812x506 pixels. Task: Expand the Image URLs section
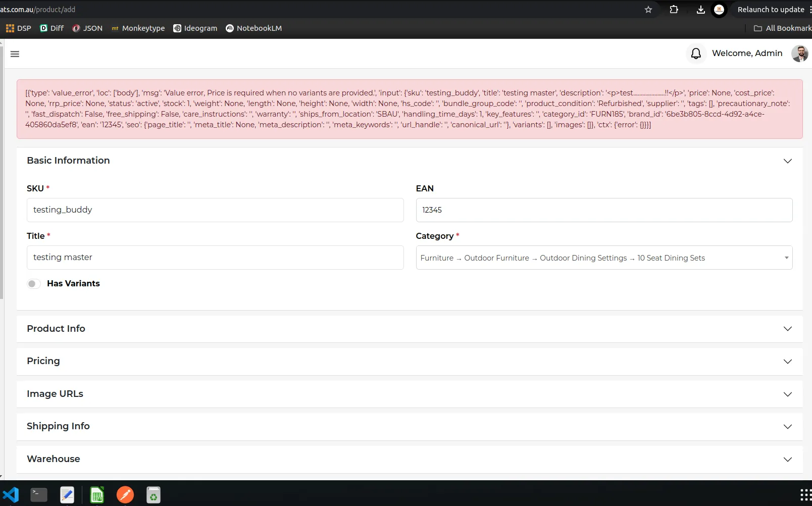tap(409, 394)
